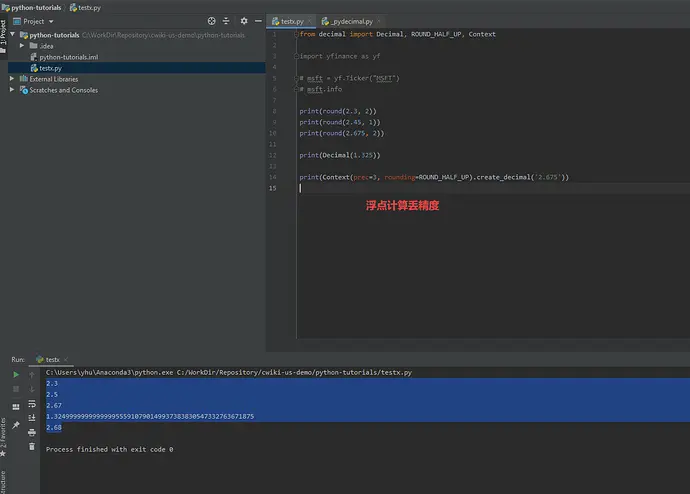690x494 pixels.
Task: Fold the comment block at line 5
Action: 296,78
